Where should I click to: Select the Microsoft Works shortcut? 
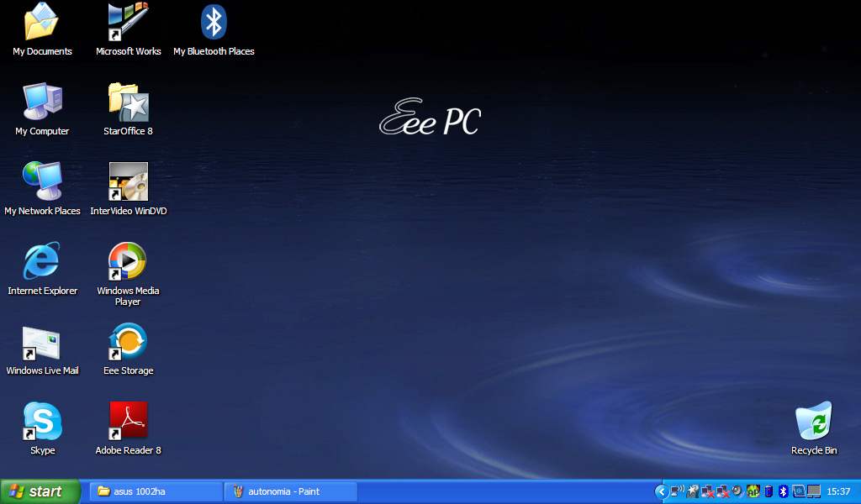[128, 24]
